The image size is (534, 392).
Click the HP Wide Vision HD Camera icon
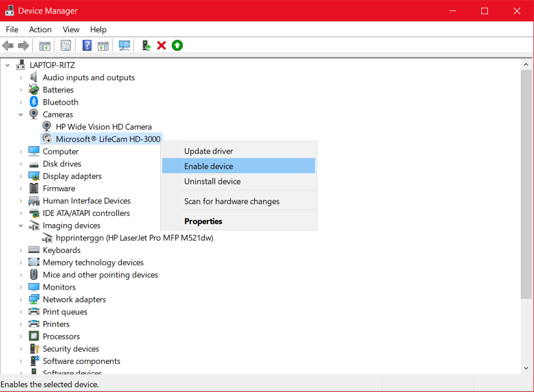pyautogui.click(x=47, y=127)
